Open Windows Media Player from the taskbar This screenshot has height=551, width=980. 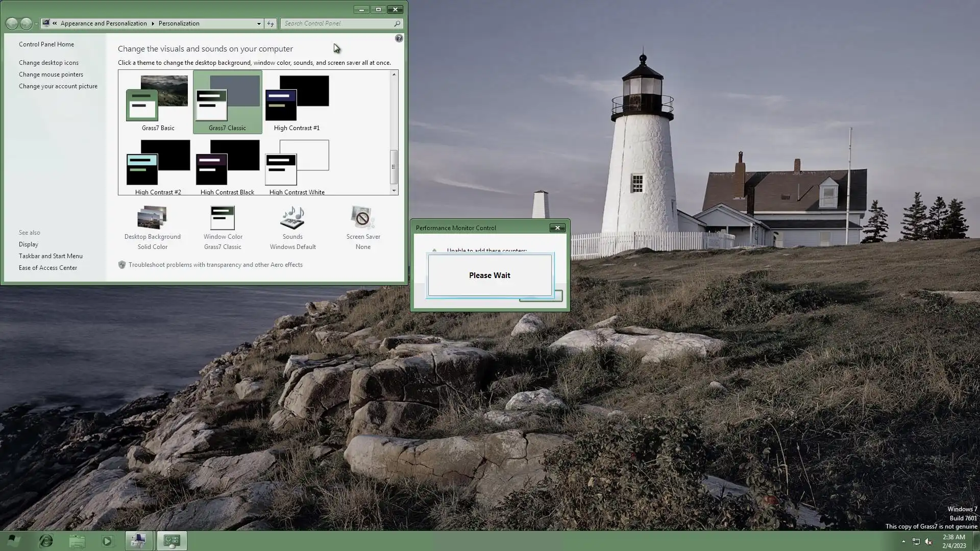(x=107, y=541)
